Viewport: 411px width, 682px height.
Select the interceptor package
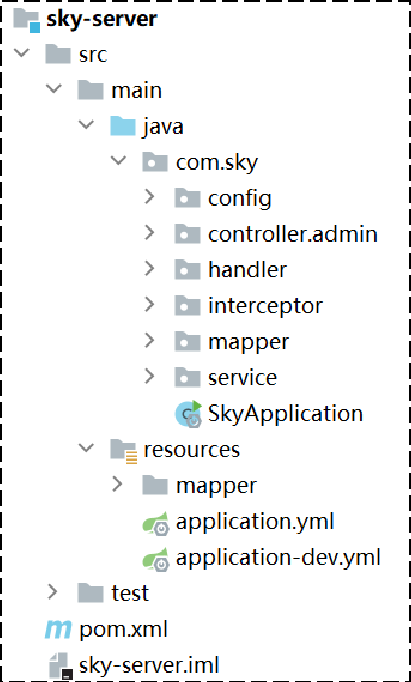(x=265, y=306)
